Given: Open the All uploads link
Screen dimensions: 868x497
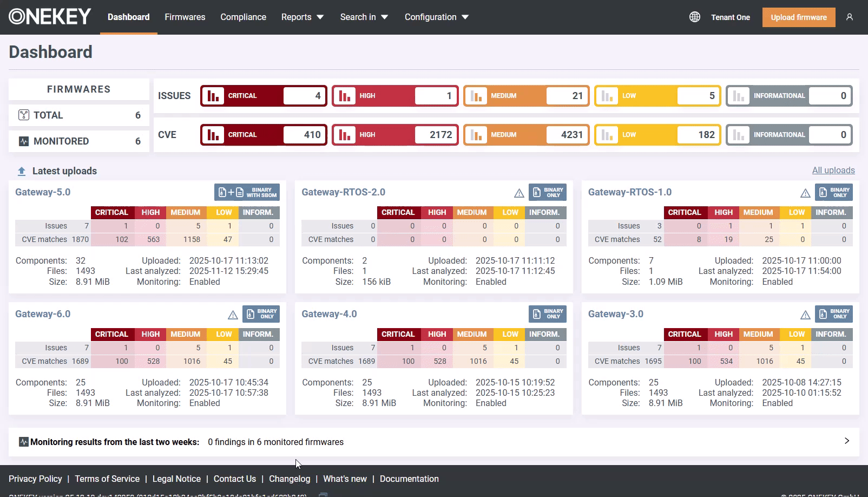Looking at the screenshot, I should pyautogui.click(x=833, y=171).
